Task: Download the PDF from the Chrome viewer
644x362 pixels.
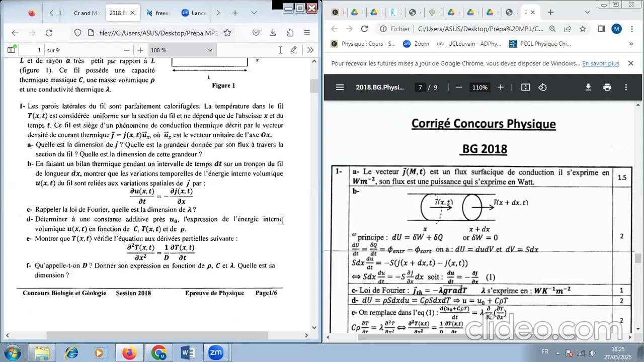Action: click(x=588, y=87)
